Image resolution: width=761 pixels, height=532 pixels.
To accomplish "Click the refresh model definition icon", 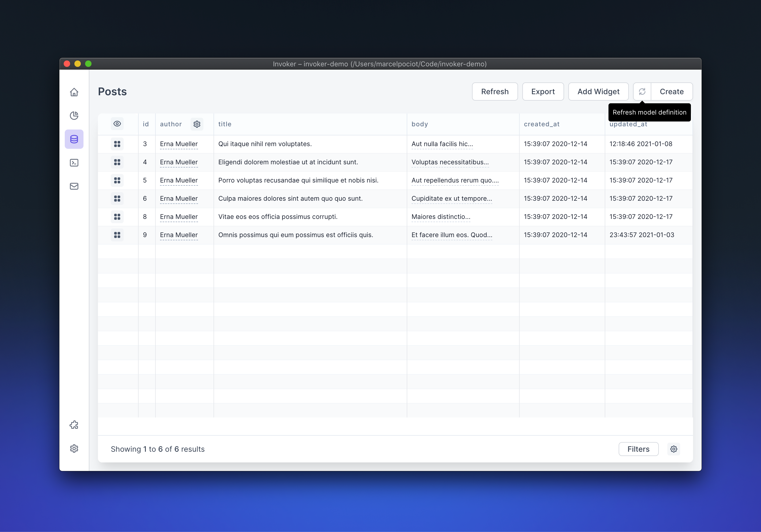I will click(x=642, y=92).
